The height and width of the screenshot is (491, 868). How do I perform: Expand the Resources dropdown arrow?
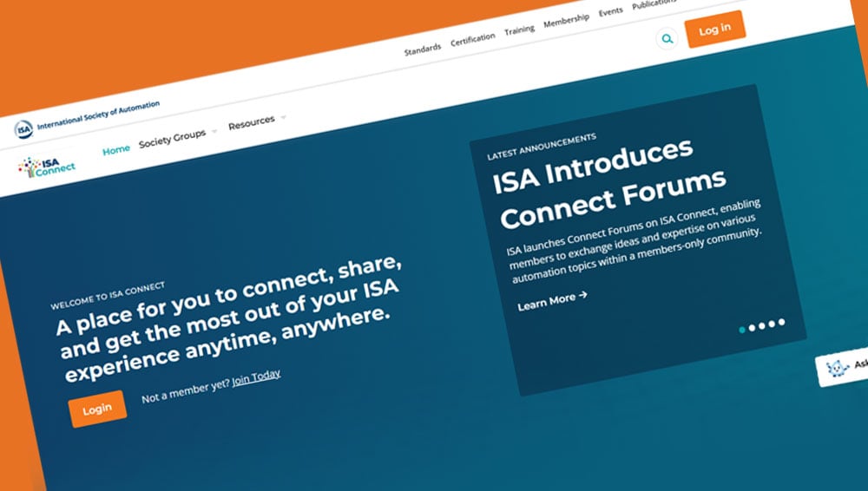(284, 117)
